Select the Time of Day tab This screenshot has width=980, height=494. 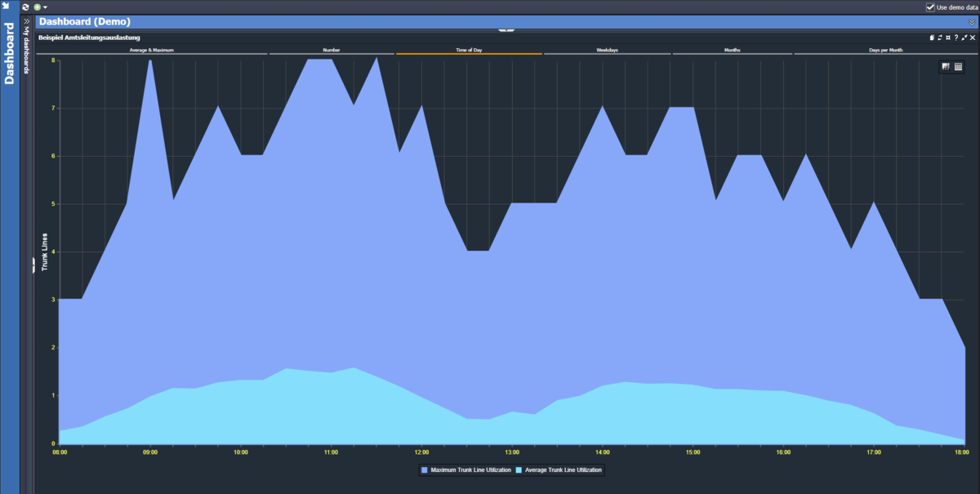(469, 51)
